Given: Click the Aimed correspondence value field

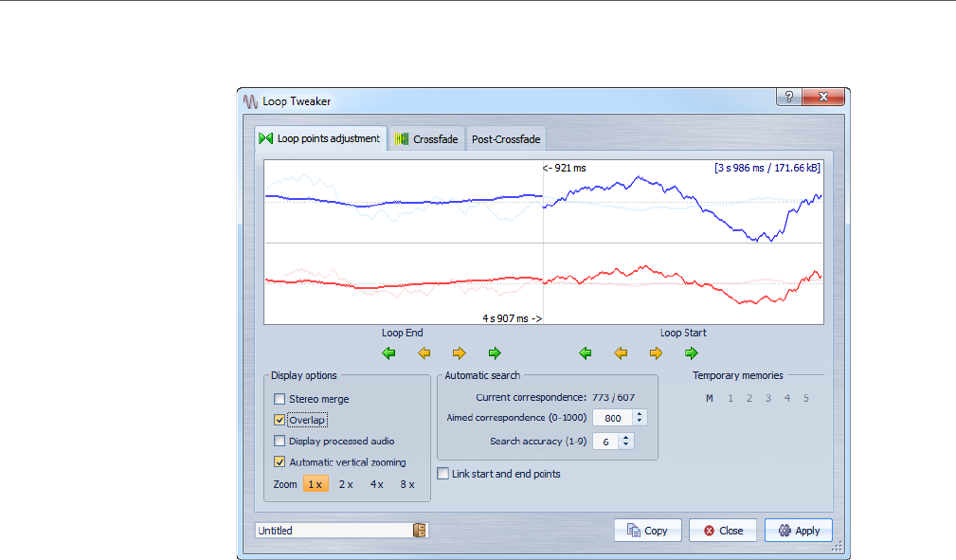Looking at the screenshot, I should (613, 418).
